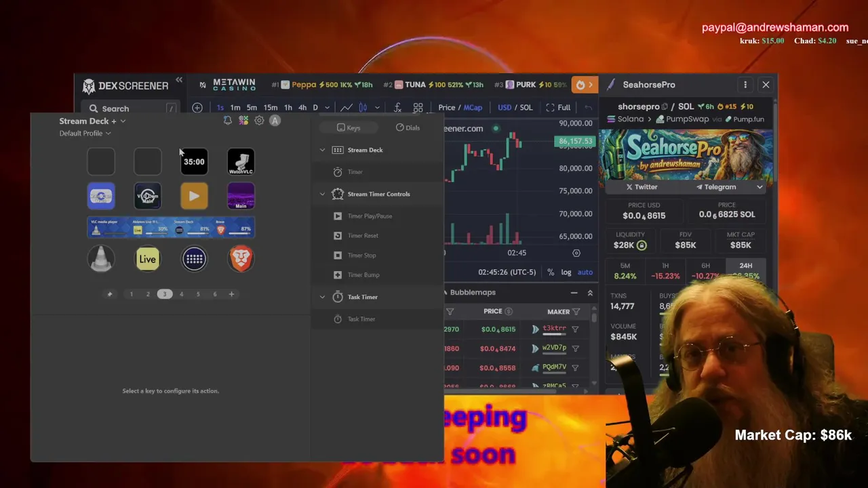Click the 35:00 timer key in Stream Deck
Screen dimensions: 868x488
click(x=194, y=161)
